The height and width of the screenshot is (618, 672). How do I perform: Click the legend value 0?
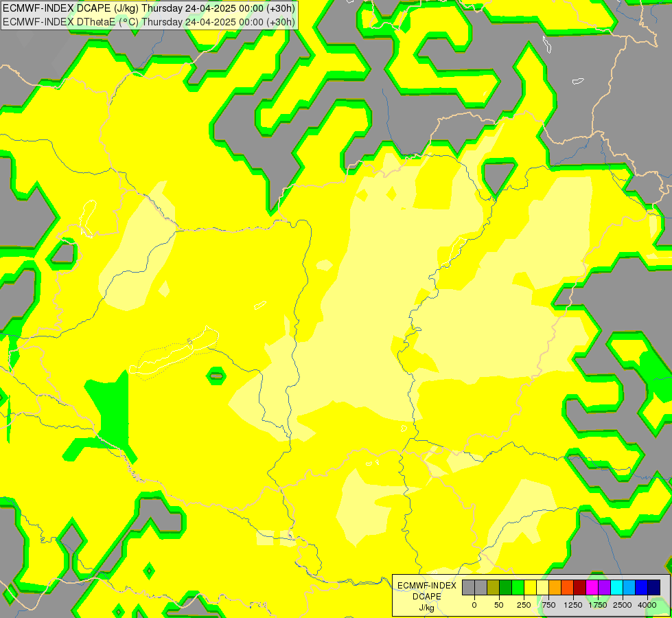(x=474, y=605)
